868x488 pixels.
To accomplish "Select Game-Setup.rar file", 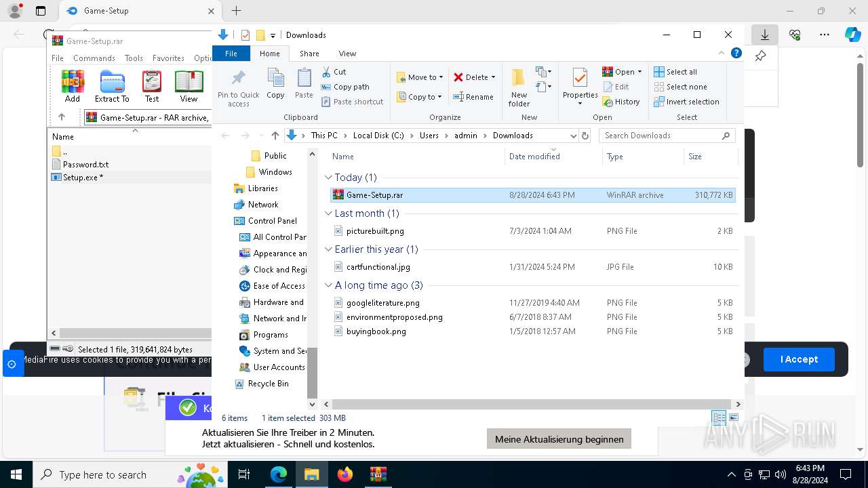I will point(532,195).
